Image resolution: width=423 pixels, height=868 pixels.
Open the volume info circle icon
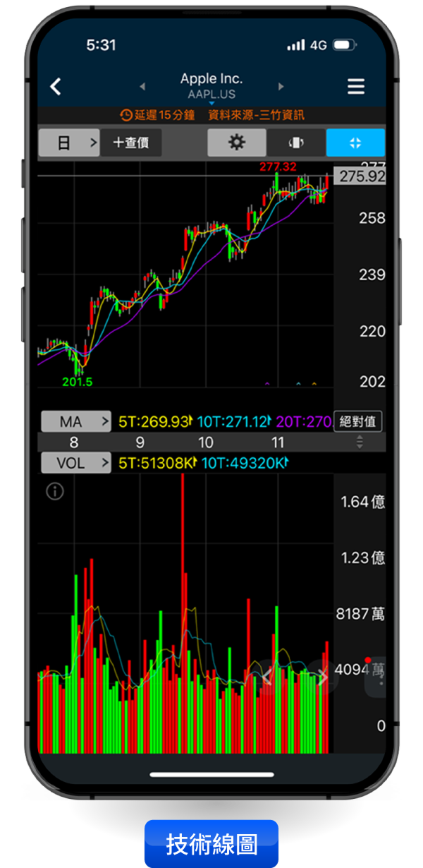point(55,492)
